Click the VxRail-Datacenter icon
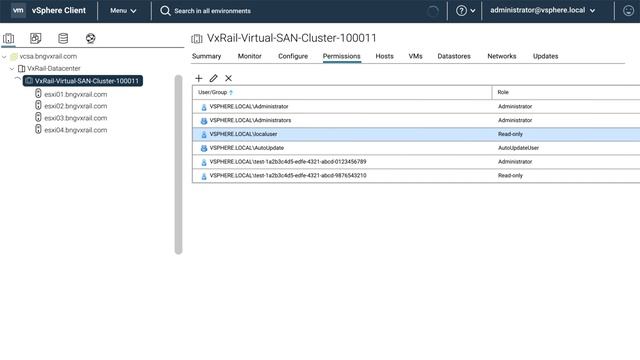 pyautogui.click(x=22, y=69)
